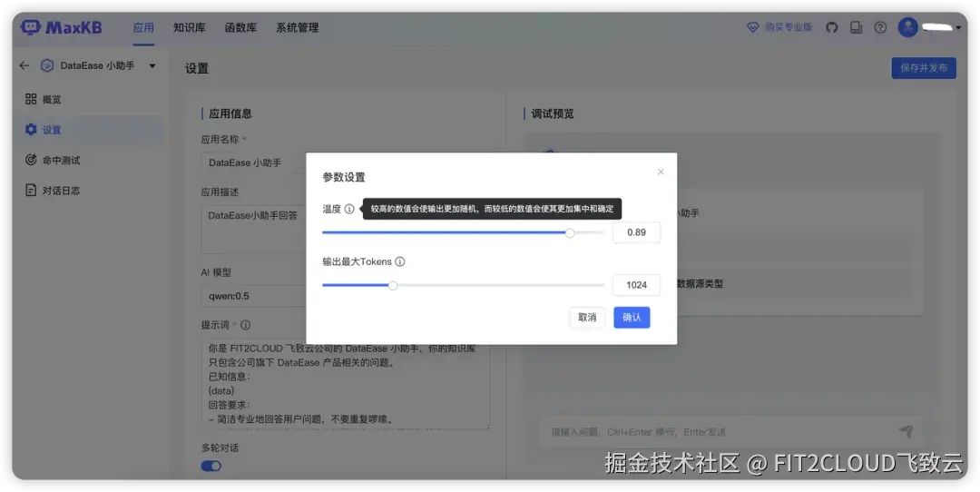Close the 参数设置 dialog with X
This screenshot has height=492, width=980.
(661, 172)
